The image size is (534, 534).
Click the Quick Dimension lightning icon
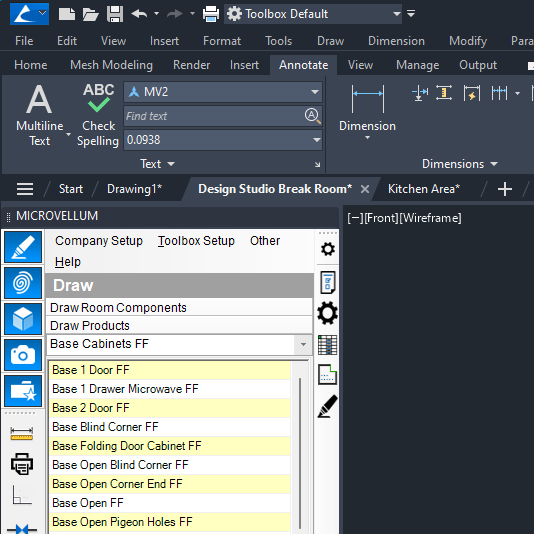[472, 93]
